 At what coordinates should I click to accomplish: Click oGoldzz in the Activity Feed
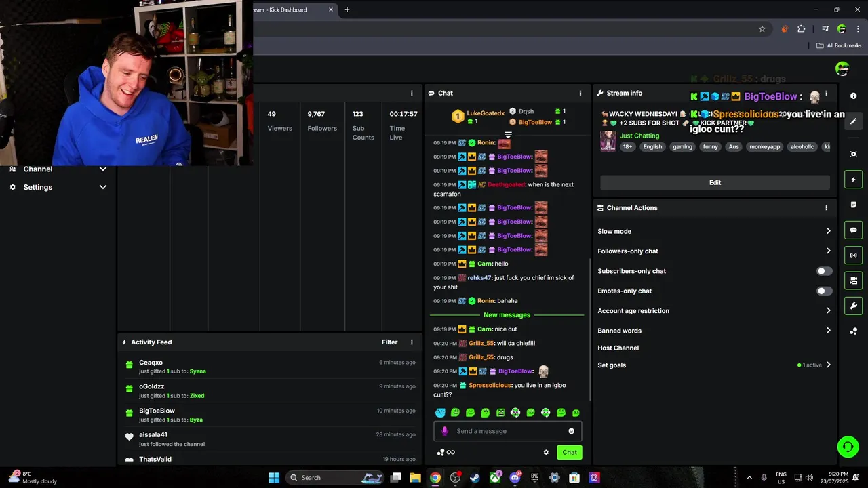pyautogui.click(x=152, y=386)
